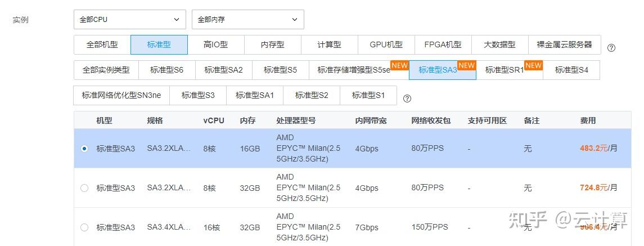Open the 全部CPU dropdown
The width and height of the screenshot is (644, 246).
(130, 19)
